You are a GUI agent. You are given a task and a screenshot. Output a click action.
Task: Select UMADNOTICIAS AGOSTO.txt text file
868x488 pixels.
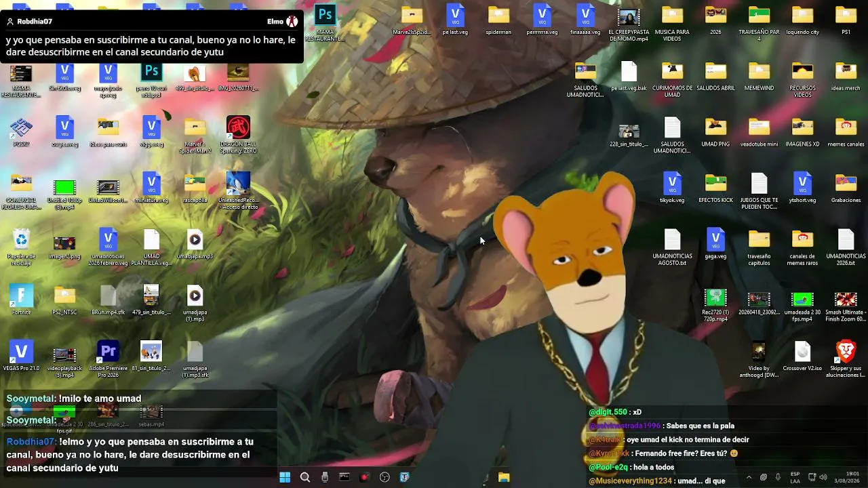tap(672, 247)
